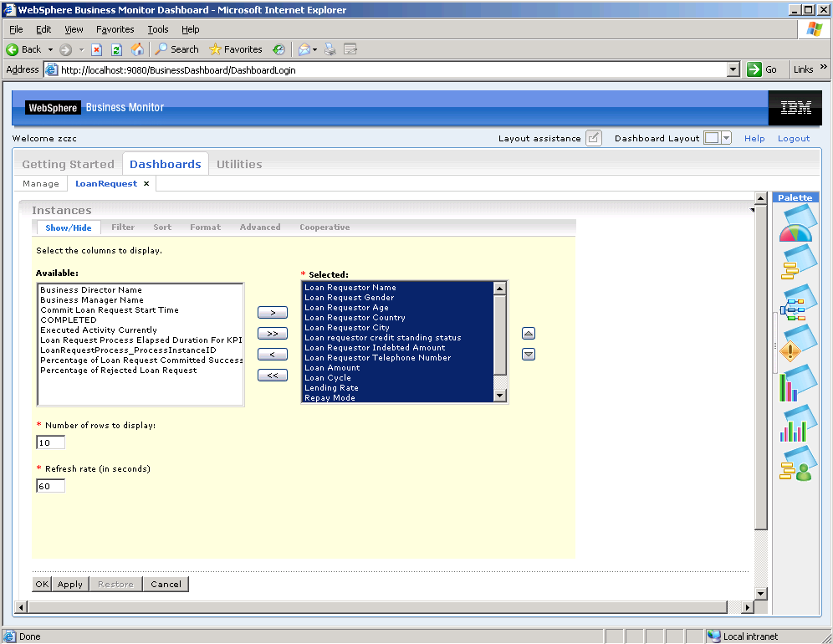This screenshot has width=833, height=644.
Task: Open the browser Search pane
Action: [x=177, y=49]
